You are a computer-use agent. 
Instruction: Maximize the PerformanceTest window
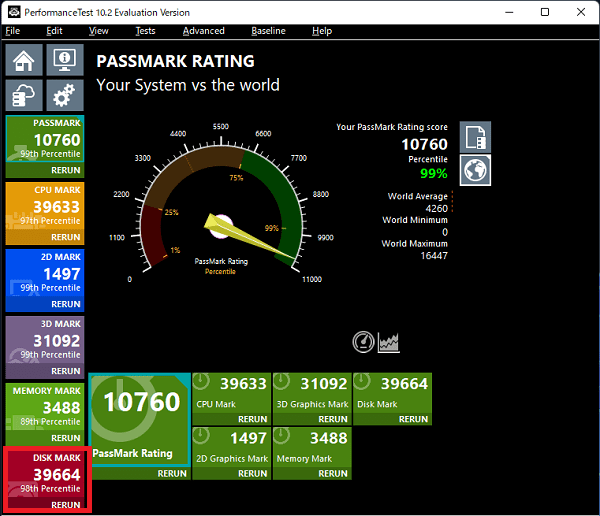(x=545, y=12)
